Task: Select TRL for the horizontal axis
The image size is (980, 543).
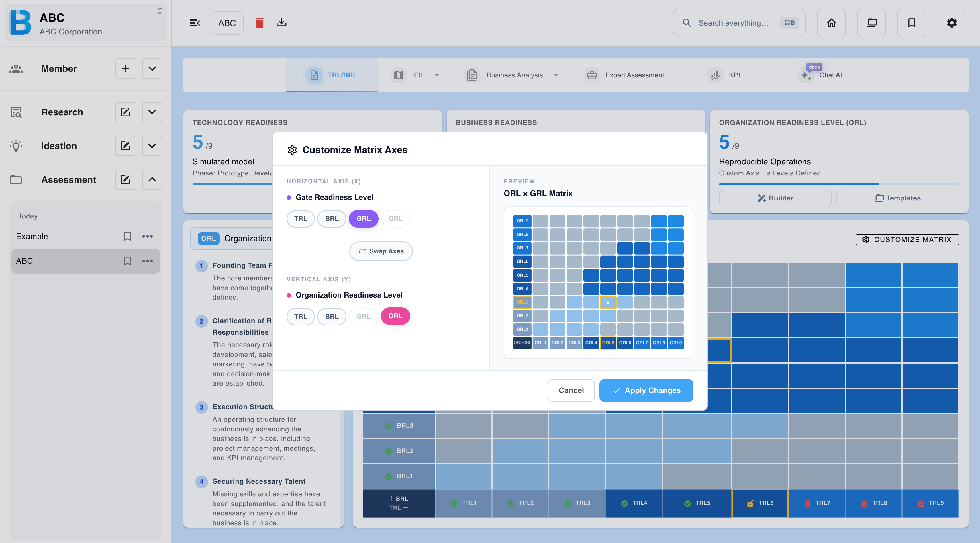Action: pyautogui.click(x=301, y=219)
